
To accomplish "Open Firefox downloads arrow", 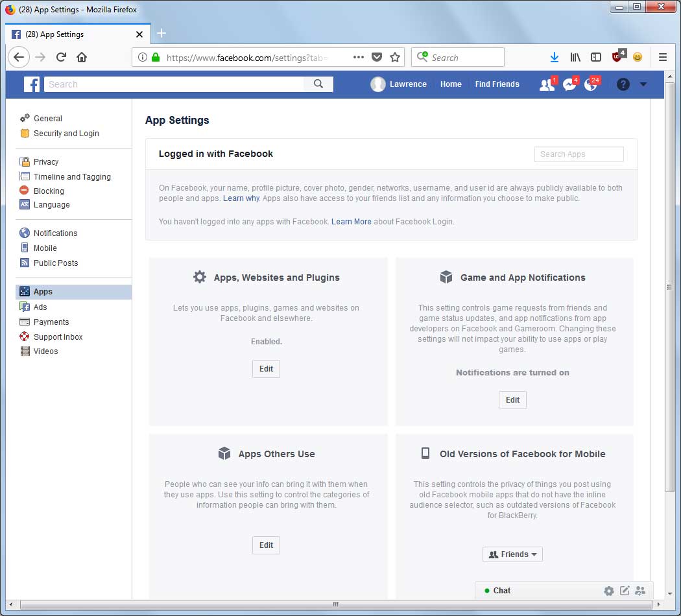I will [554, 57].
